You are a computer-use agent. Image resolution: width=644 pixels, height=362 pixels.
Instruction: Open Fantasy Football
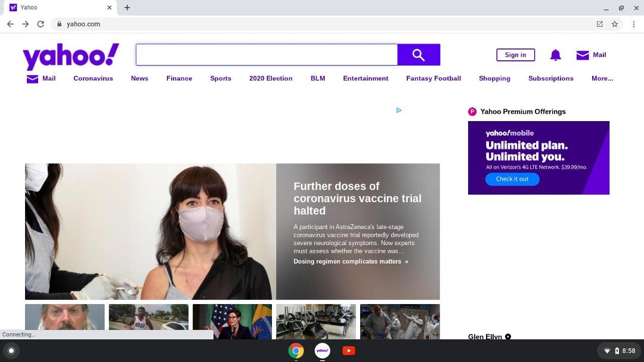(x=434, y=79)
